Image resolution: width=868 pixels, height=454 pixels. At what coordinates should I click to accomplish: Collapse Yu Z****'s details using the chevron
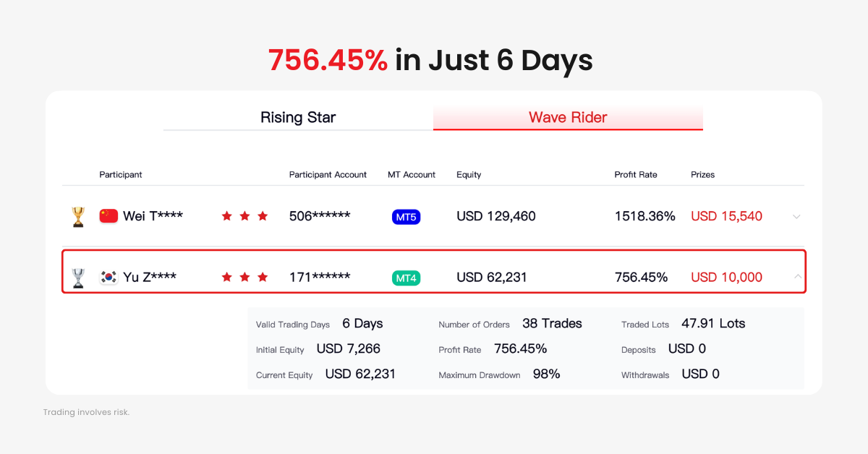[796, 277]
